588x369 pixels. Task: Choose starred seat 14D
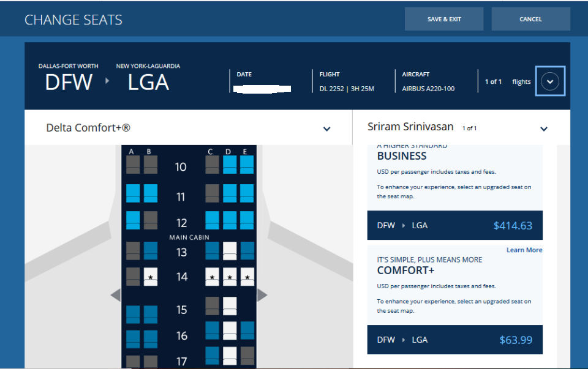click(x=230, y=277)
